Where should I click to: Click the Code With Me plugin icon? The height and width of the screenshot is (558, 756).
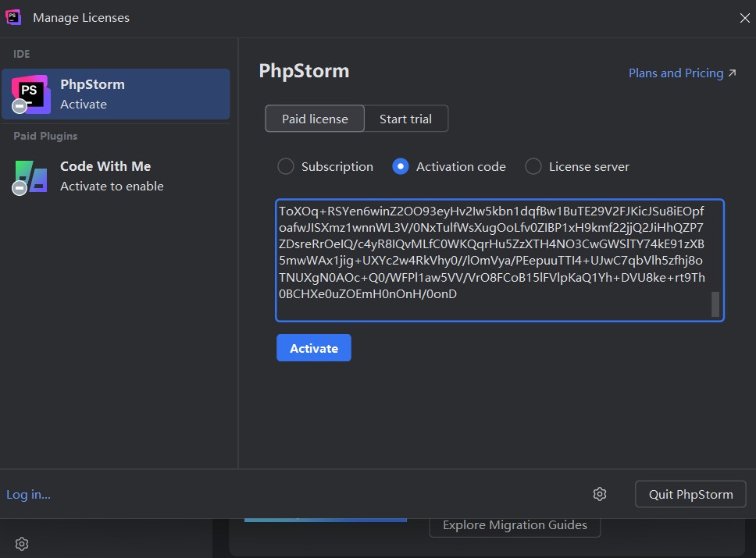(x=30, y=177)
